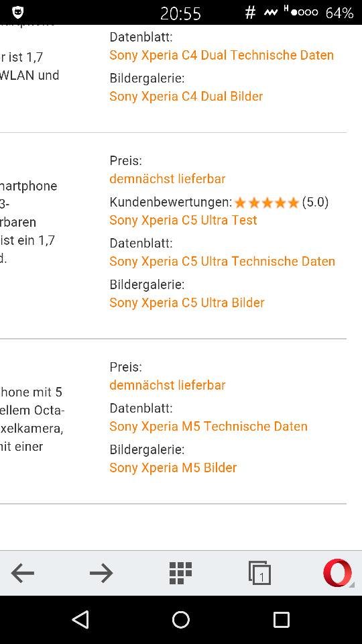View Sony Xperia M5 Bilder gallery
The image size is (362, 644).
pyautogui.click(x=173, y=468)
